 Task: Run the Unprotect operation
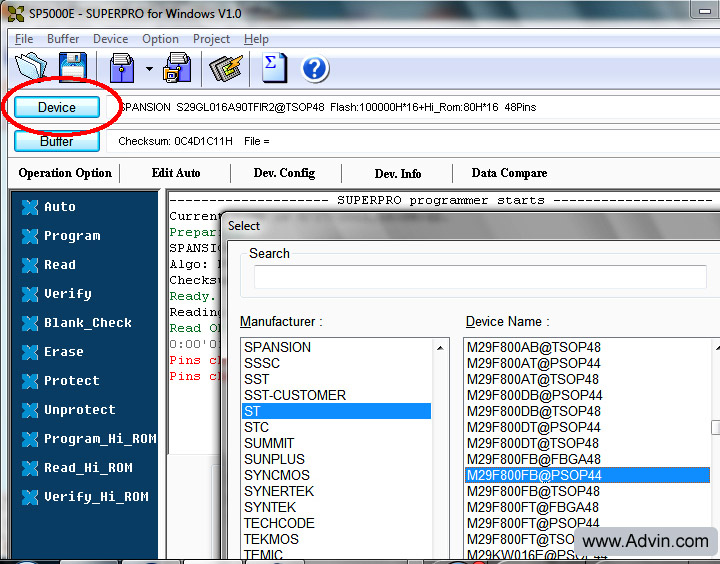click(68, 410)
